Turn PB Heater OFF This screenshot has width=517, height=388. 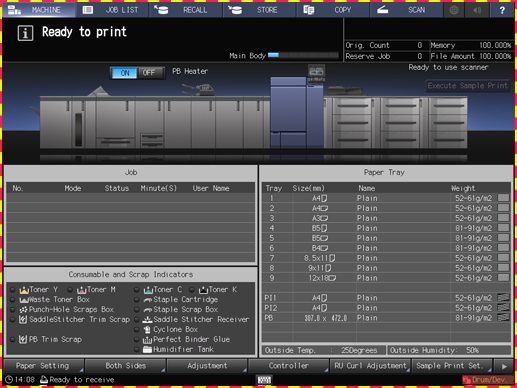coord(149,73)
